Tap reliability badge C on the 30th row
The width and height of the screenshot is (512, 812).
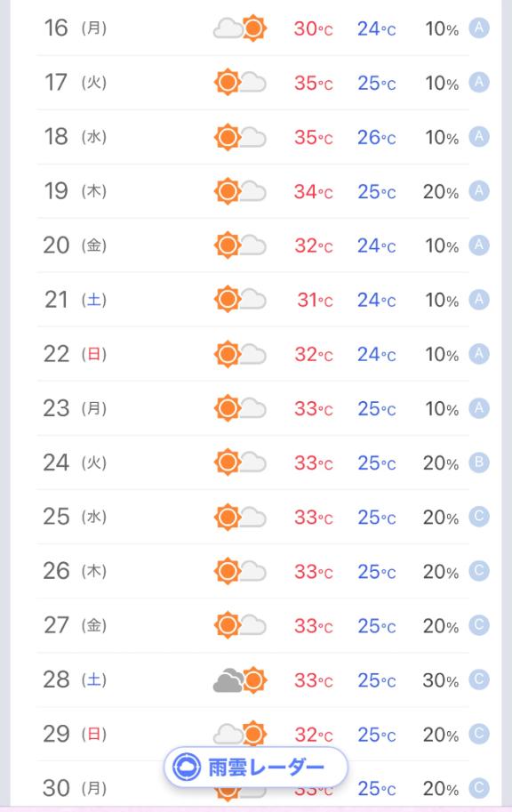point(479,788)
